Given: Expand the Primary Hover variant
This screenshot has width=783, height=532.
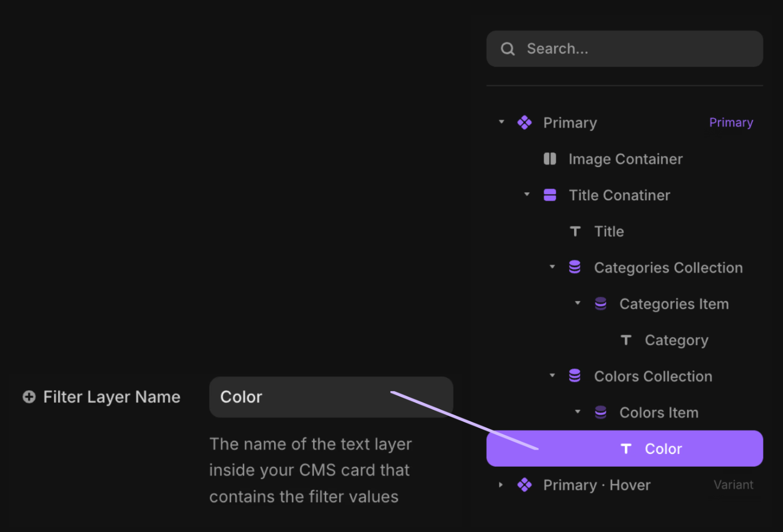Looking at the screenshot, I should (501, 485).
